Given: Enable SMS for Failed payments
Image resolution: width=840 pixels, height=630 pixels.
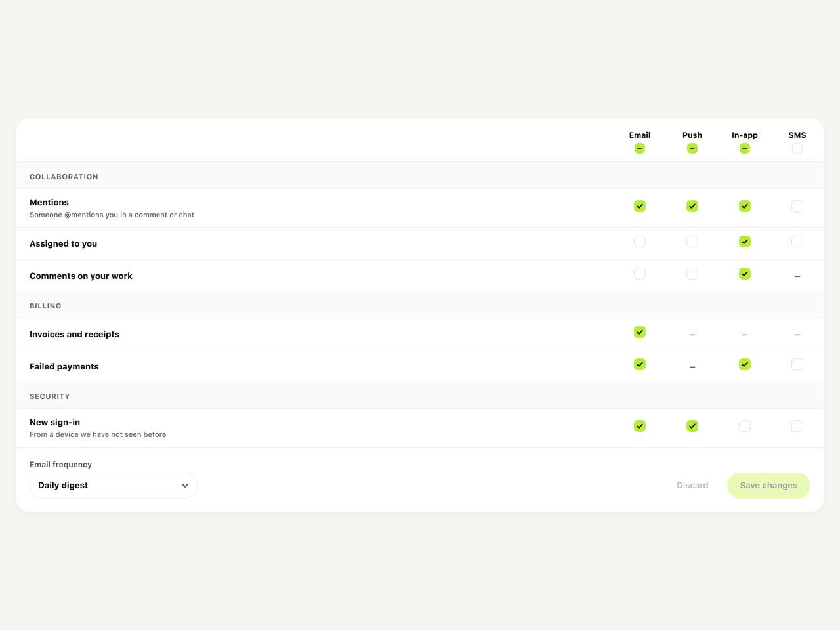Looking at the screenshot, I should pyautogui.click(x=797, y=364).
